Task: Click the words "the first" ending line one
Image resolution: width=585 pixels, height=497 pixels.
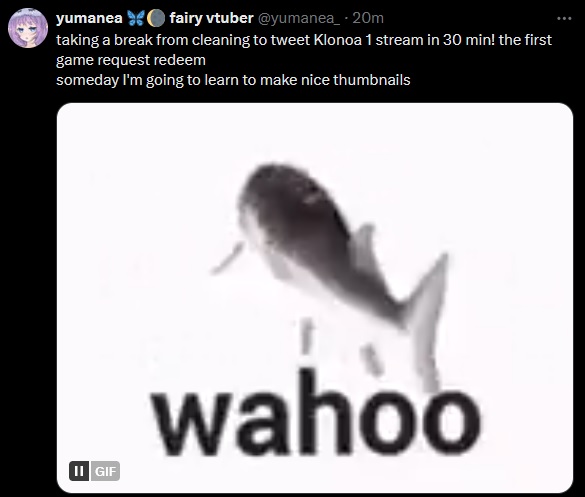Action: click(x=525, y=40)
